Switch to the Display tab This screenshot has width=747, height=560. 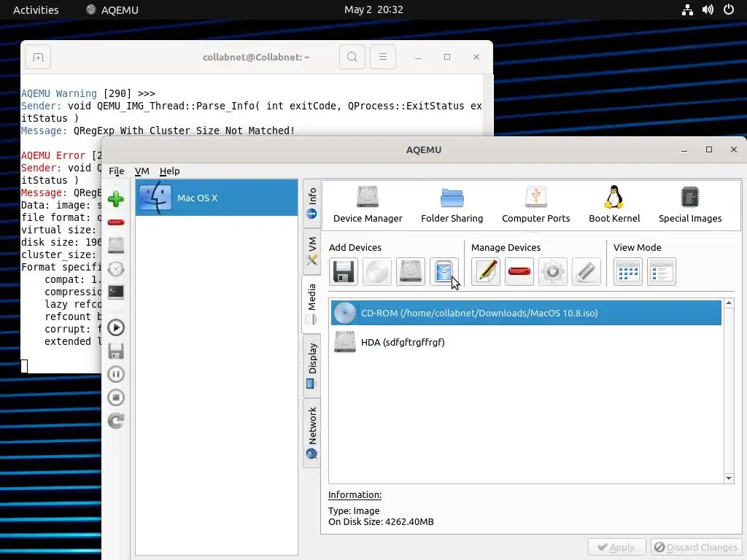click(x=312, y=366)
